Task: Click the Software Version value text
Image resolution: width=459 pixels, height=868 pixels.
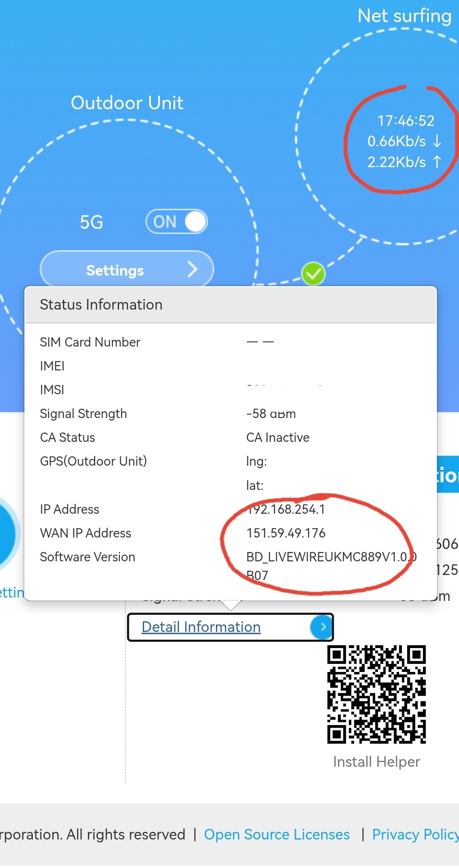Action: [x=331, y=566]
